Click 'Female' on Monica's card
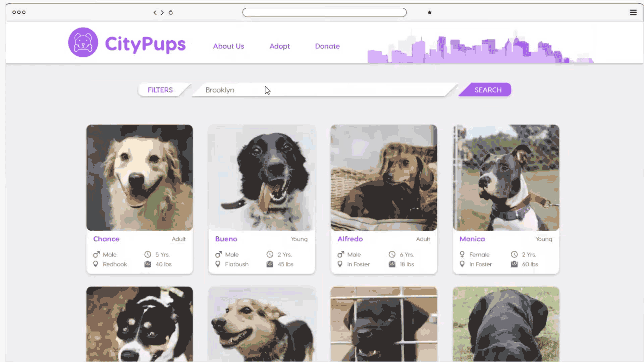Image resolution: width=644 pixels, height=362 pixels. coord(479,254)
